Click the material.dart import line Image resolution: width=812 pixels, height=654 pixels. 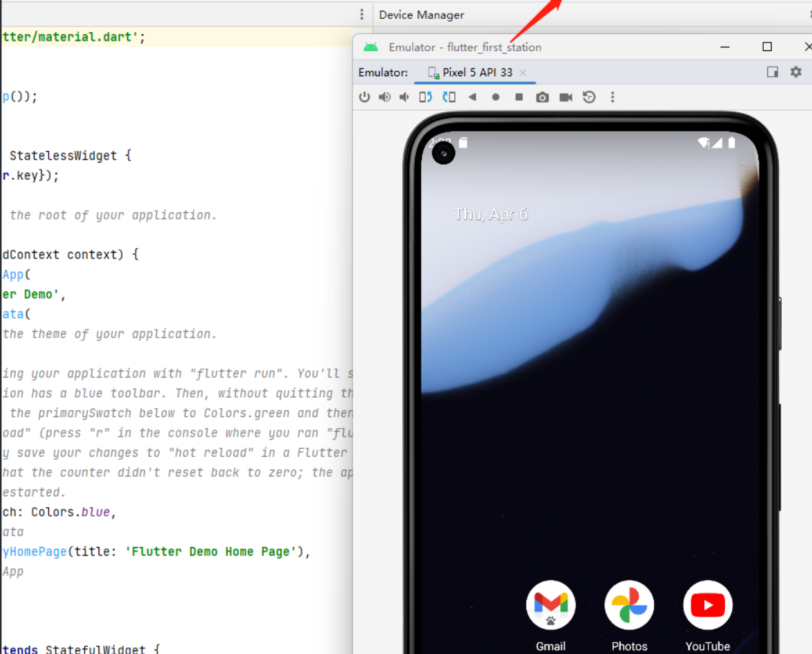pyautogui.click(x=73, y=37)
